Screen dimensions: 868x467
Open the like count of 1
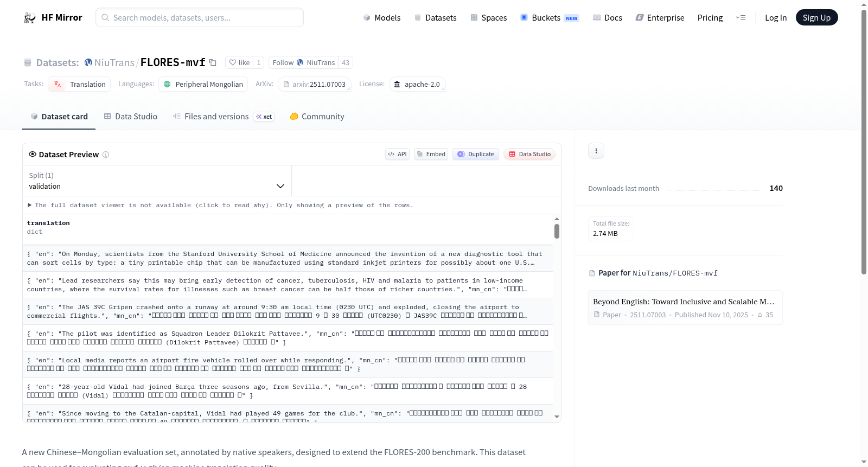tap(259, 63)
